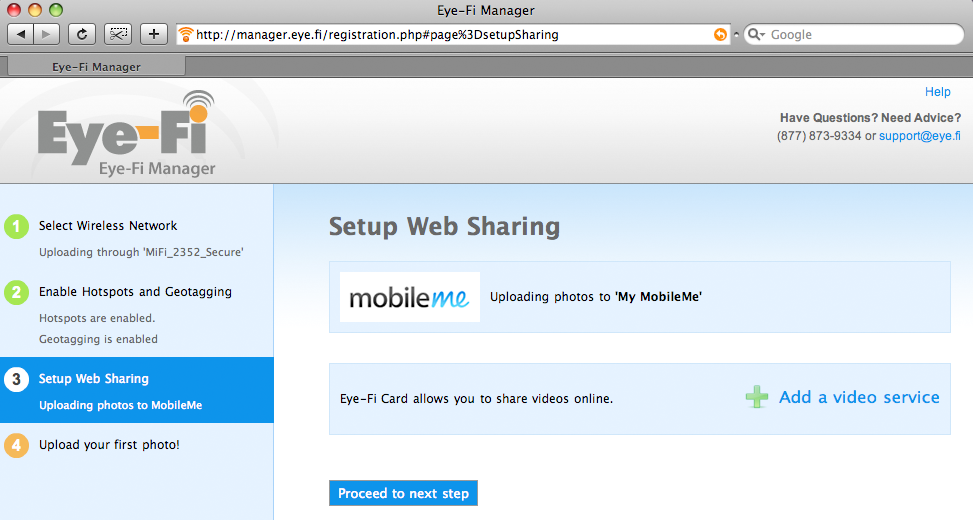Focus the Google search field

[x=854, y=35]
